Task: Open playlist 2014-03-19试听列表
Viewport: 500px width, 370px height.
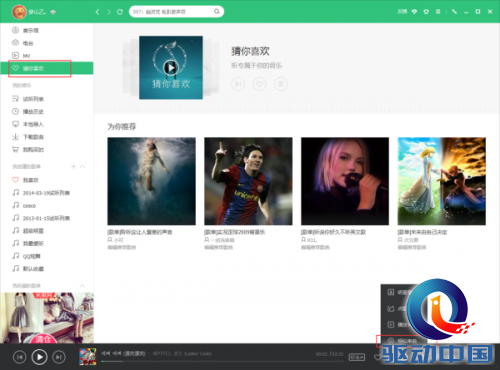Action: [41, 193]
